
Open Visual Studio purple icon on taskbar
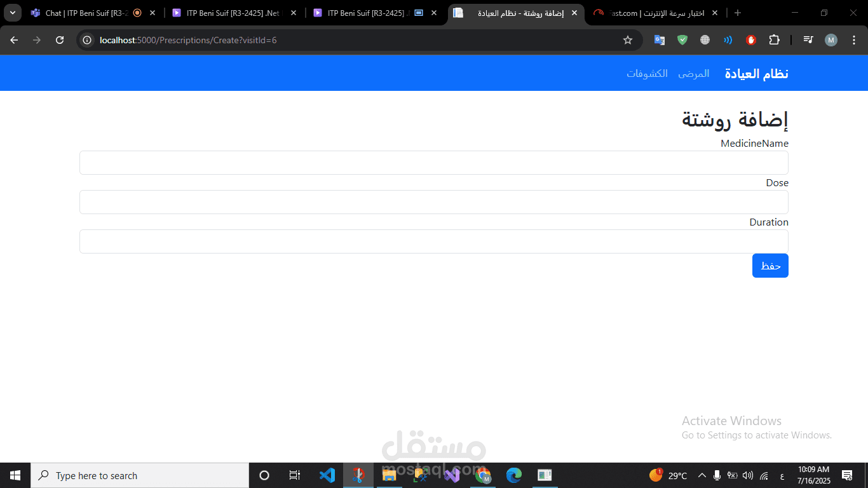pos(452,475)
